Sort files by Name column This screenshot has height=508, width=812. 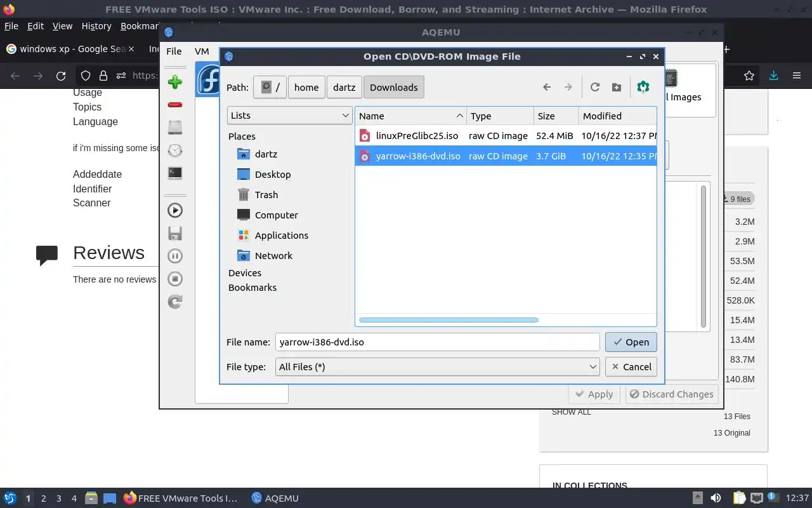pos(411,116)
